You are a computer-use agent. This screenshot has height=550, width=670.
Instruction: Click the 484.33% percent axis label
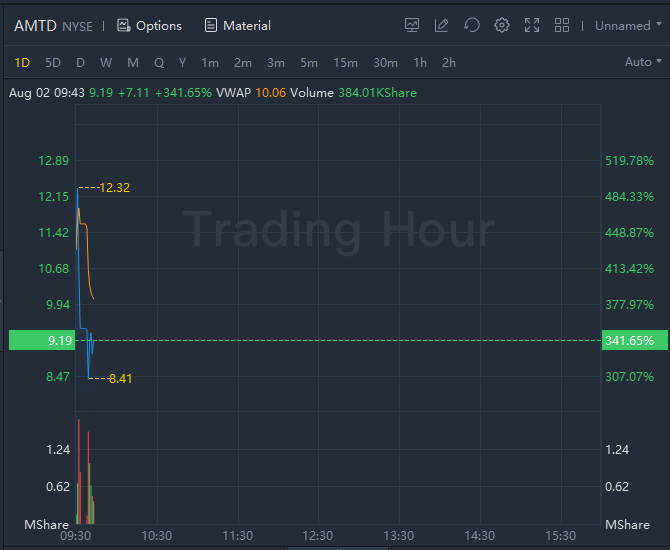tap(629, 197)
